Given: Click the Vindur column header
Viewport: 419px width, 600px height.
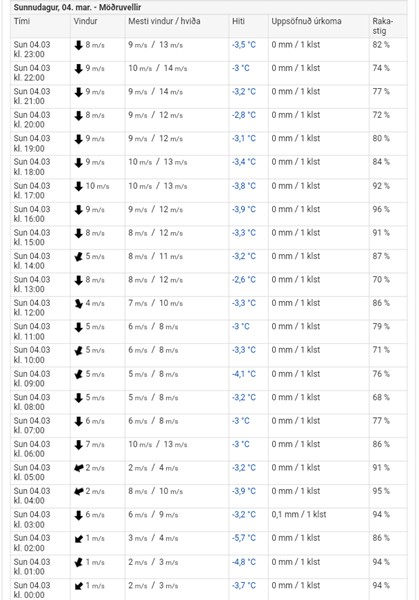Looking at the screenshot, I should (x=85, y=21).
